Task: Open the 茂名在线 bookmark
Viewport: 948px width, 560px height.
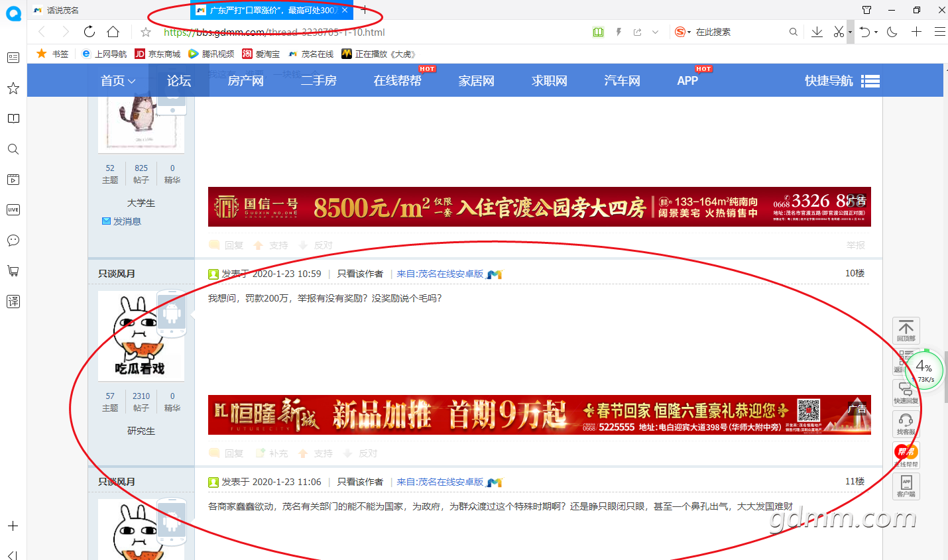Action: [311, 54]
